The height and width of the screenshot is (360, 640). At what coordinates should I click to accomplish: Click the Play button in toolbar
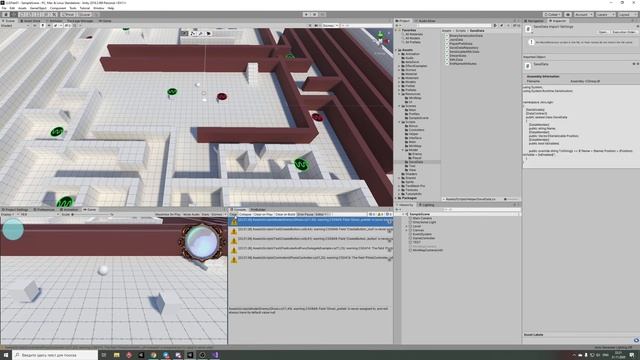[x=307, y=15]
